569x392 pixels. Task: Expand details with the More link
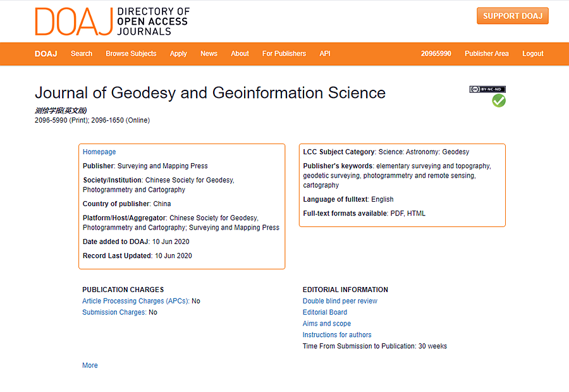tap(90, 365)
